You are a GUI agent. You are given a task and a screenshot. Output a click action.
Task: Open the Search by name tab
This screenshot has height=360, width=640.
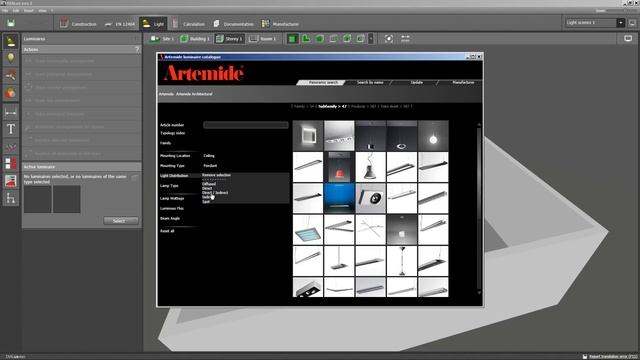click(x=370, y=82)
